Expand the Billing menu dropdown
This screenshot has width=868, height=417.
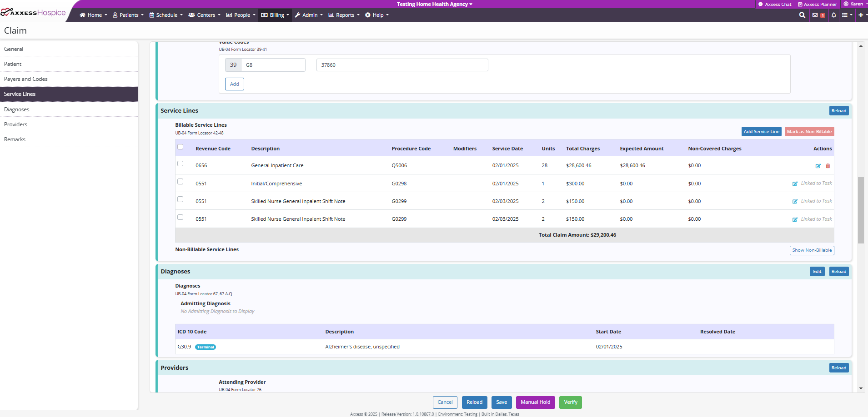(x=275, y=15)
